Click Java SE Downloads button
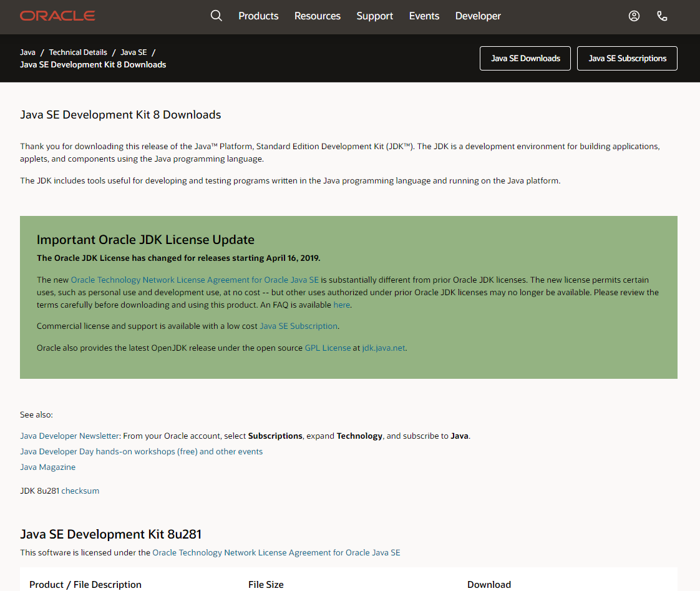 pos(525,59)
